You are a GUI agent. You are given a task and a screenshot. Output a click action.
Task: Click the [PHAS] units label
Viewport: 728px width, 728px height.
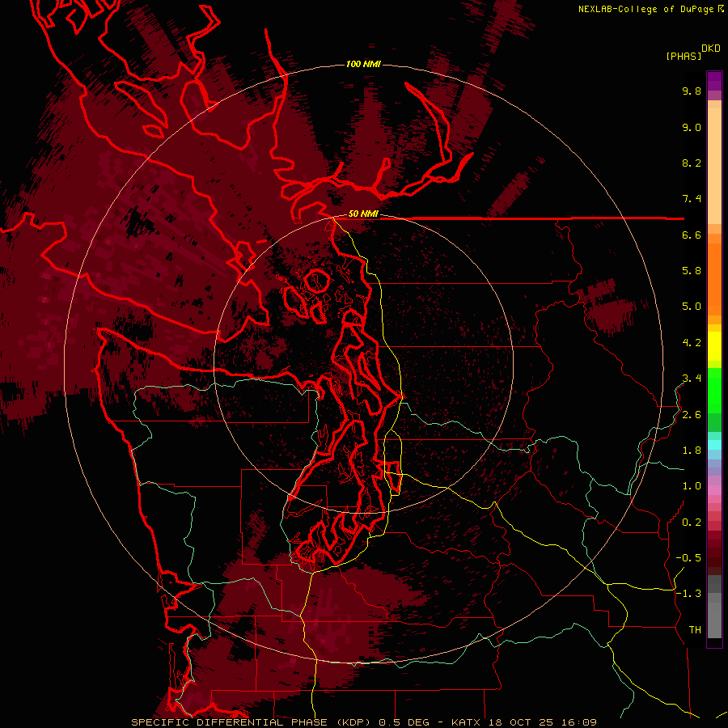point(684,56)
